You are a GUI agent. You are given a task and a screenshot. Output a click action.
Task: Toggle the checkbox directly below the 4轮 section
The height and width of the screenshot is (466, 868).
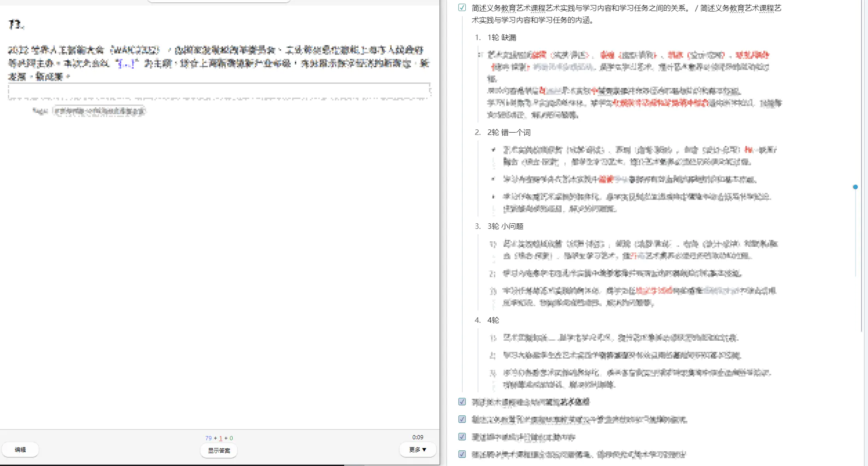point(462,402)
